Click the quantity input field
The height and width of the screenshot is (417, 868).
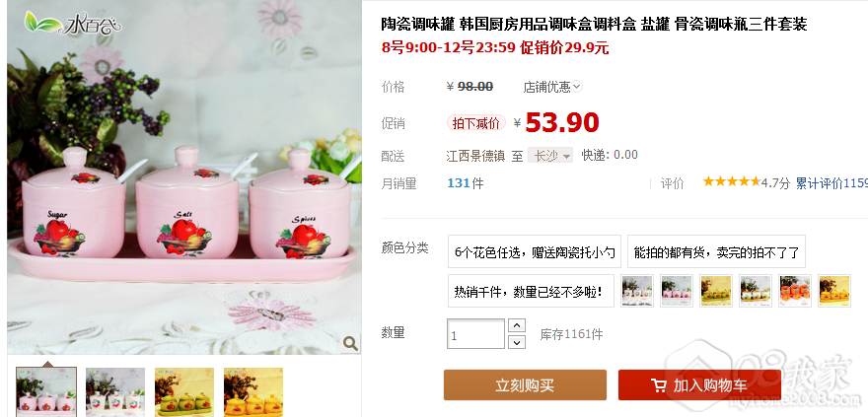pyautogui.click(x=475, y=334)
